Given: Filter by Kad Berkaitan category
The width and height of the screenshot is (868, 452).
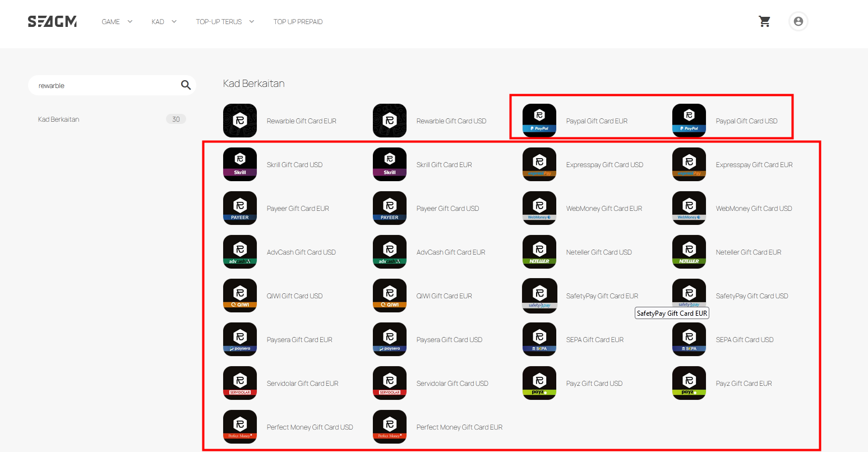Looking at the screenshot, I should (x=112, y=119).
